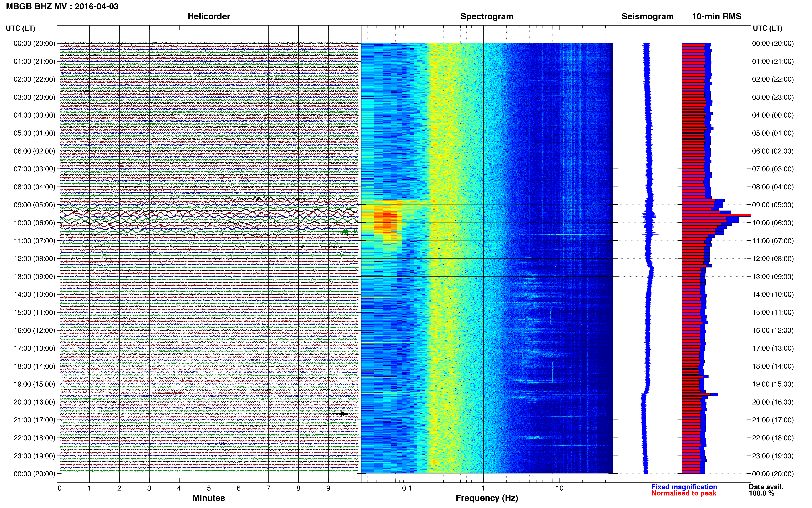This screenshot has height=508, width=812.
Task: Click the '0' tick on the Minutes axis
Action: (x=59, y=488)
